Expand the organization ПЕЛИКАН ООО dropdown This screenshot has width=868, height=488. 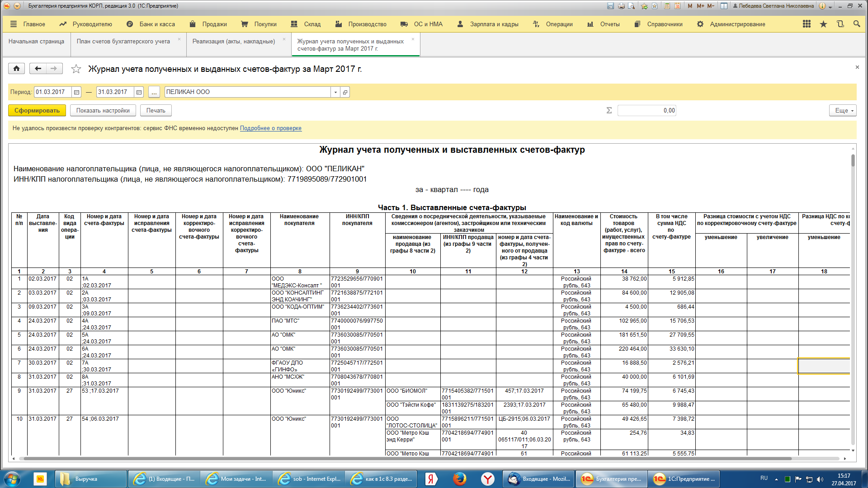335,92
